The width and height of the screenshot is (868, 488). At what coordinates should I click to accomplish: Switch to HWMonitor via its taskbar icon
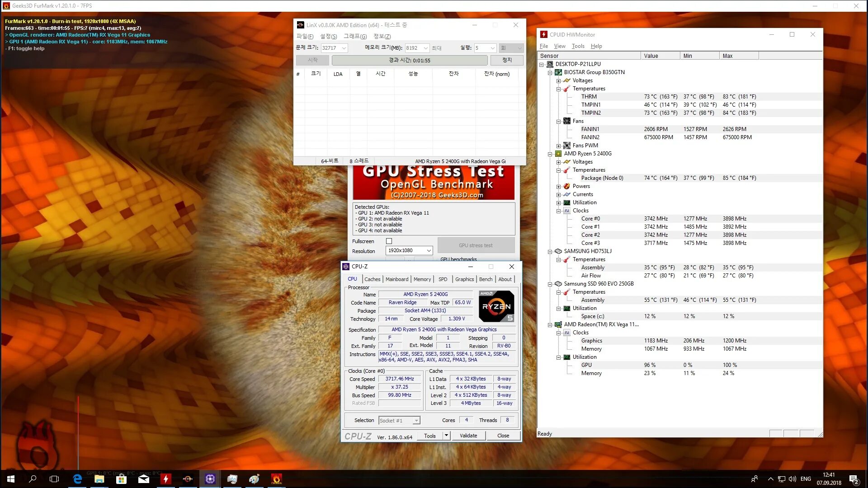click(165, 479)
